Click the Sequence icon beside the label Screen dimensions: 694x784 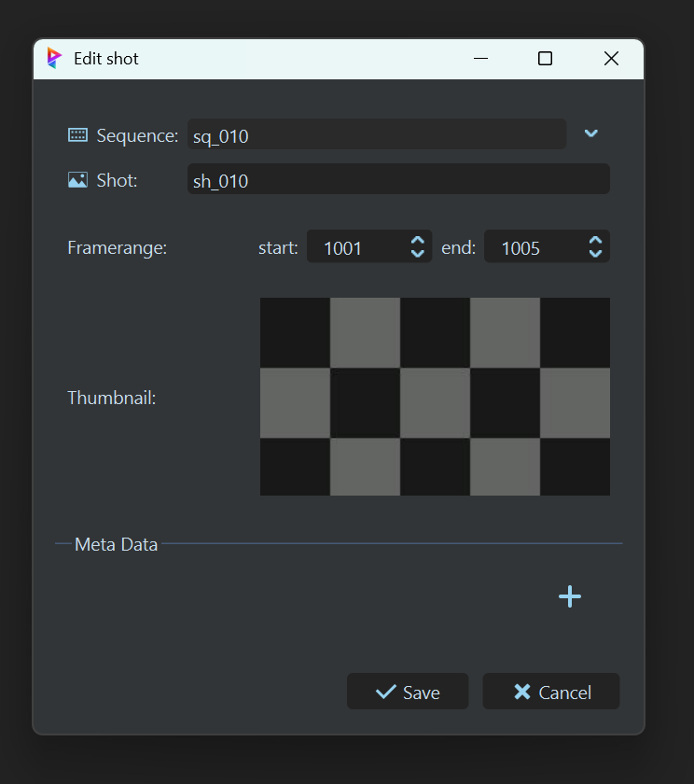[77, 135]
